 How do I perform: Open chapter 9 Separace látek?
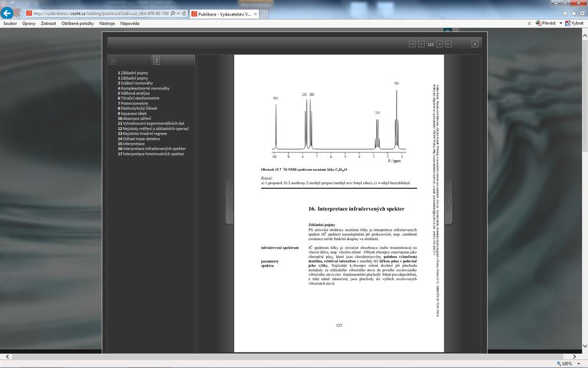click(x=132, y=113)
